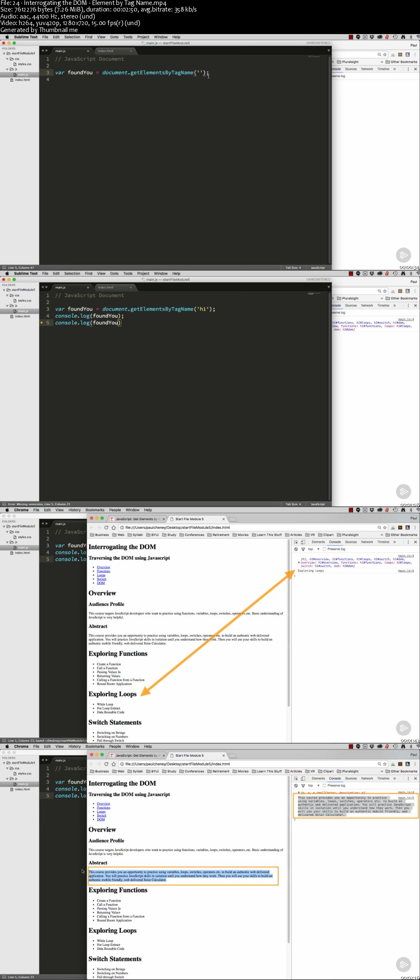Image resolution: width=420 pixels, height=980 pixels.
Task: Click Sublime tab back arrow in 00:00:34 frame
Action: point(43,51)
